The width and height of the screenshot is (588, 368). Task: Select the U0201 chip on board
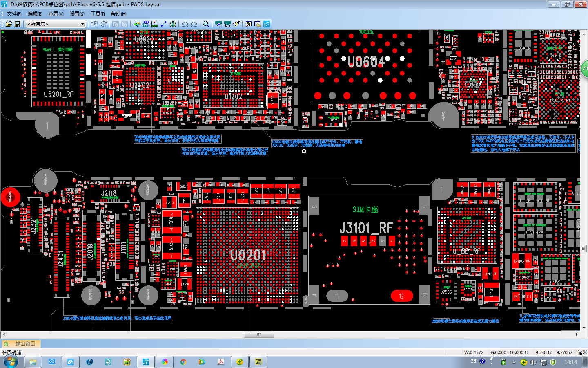coord(248,256)
